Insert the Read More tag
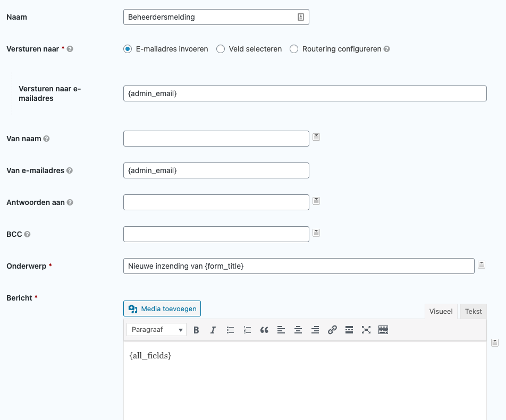506x420 pixels. pyautogui.click(x=349, y=330)
